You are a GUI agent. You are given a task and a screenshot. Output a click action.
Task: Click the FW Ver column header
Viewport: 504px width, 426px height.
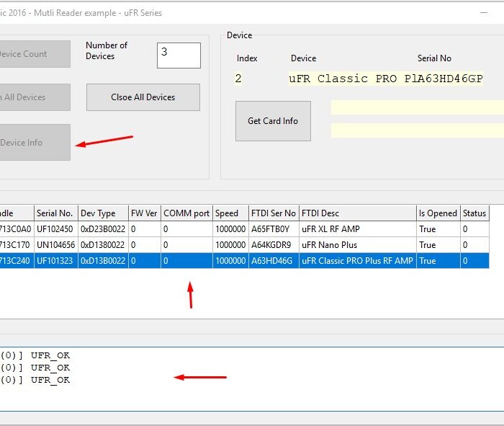point(144,213)
